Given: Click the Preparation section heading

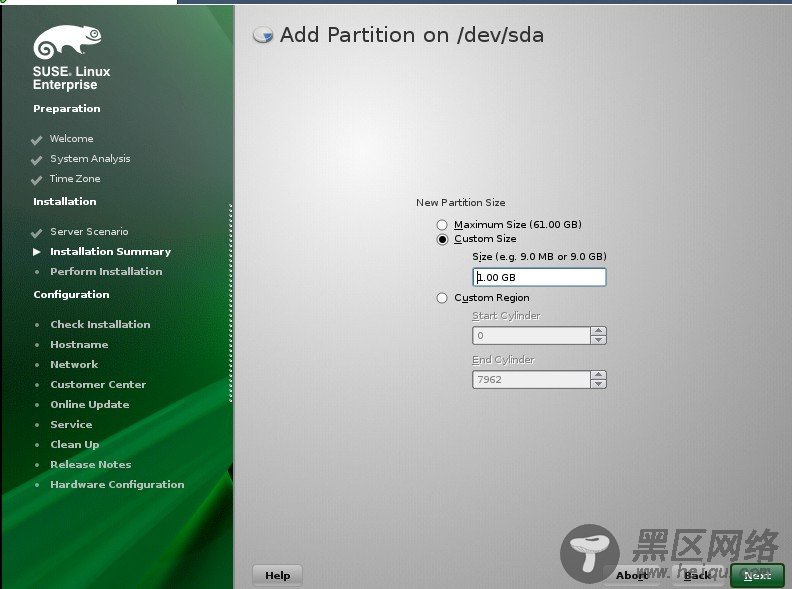Looking at the screenshot, I should pos(67,109).
